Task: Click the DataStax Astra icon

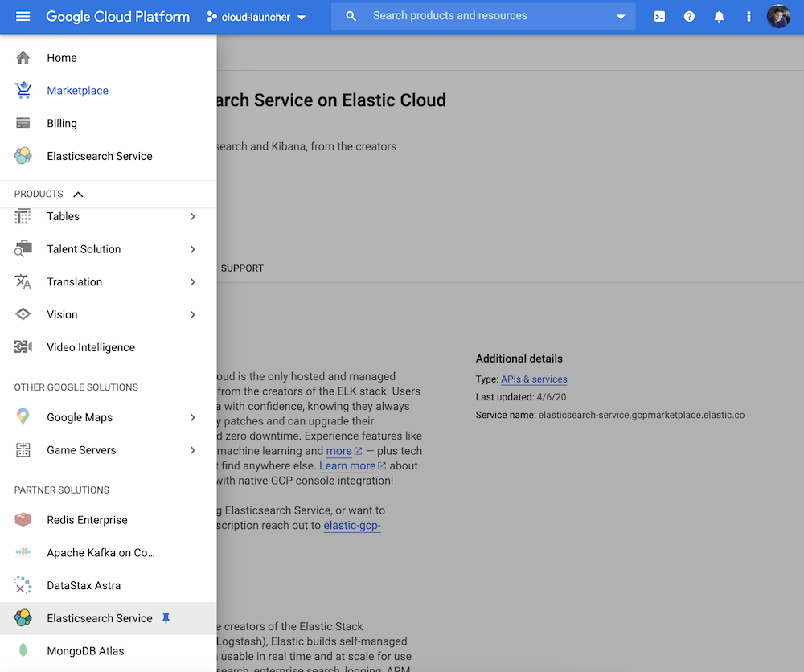Action: click(x=23, y=585)
